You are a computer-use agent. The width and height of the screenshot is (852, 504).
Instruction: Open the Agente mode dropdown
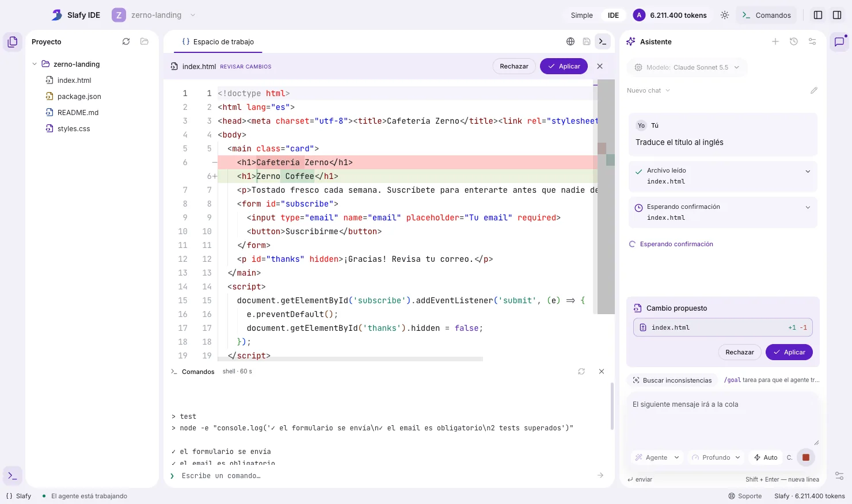pos(657,457)
